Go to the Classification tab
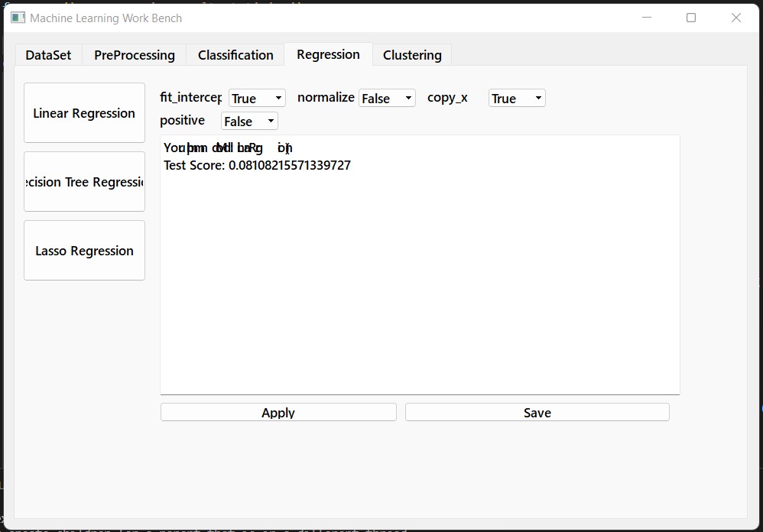This screenshot has width=763, height=532. (235, 55)
